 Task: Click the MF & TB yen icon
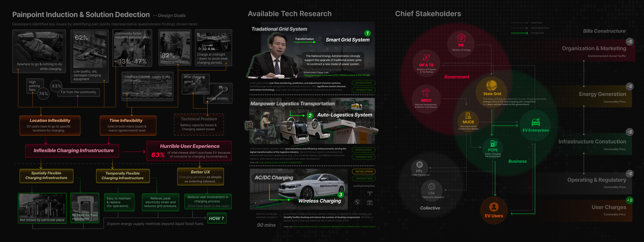point(426,58)
